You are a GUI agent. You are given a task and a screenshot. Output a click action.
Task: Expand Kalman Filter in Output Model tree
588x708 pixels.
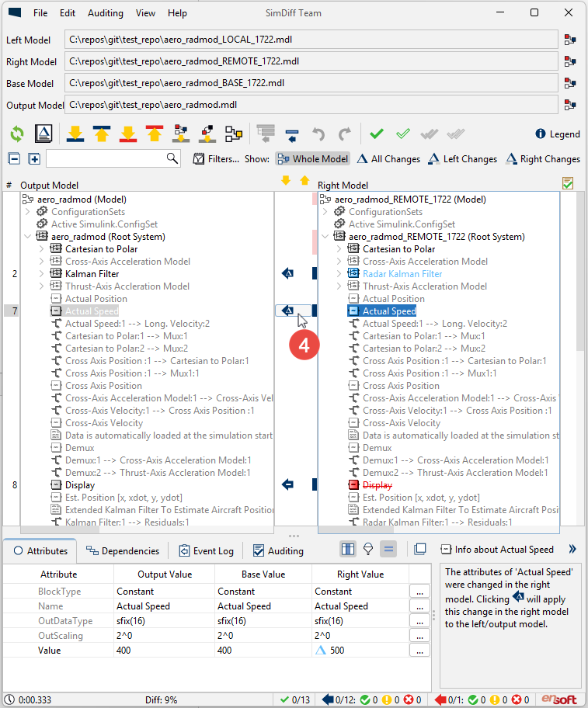click(x=41, y=273)
